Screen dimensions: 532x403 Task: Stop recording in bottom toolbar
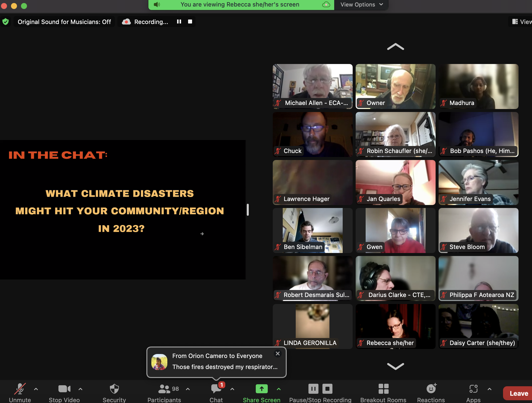pyautogui.click(x=327, y=389)
